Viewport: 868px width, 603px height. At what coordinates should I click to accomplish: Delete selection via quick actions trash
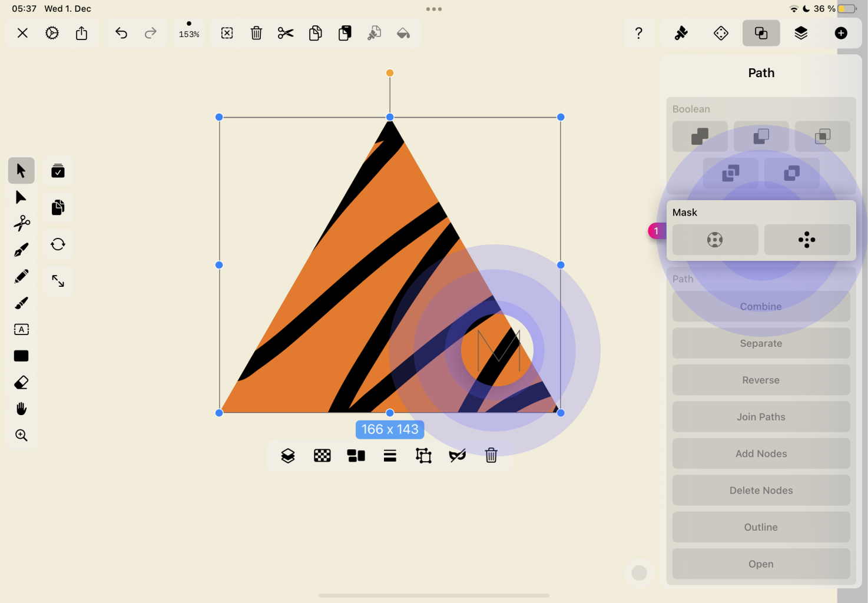point(491,455)
